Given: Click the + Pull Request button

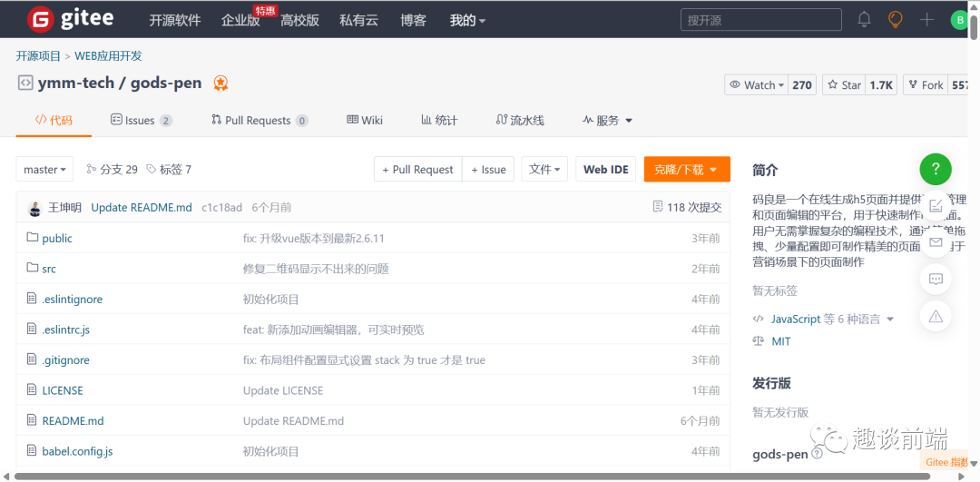Looking at the screenshot, I should tap(418, 170).
